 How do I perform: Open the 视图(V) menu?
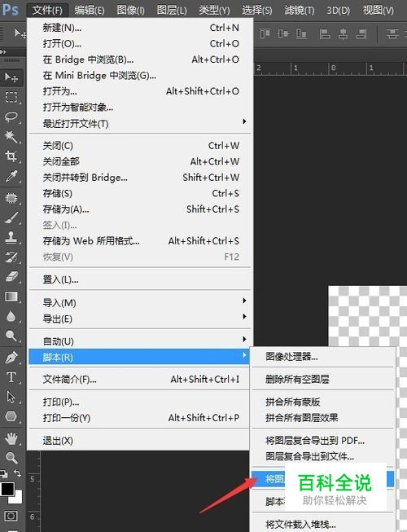[378, 10]
